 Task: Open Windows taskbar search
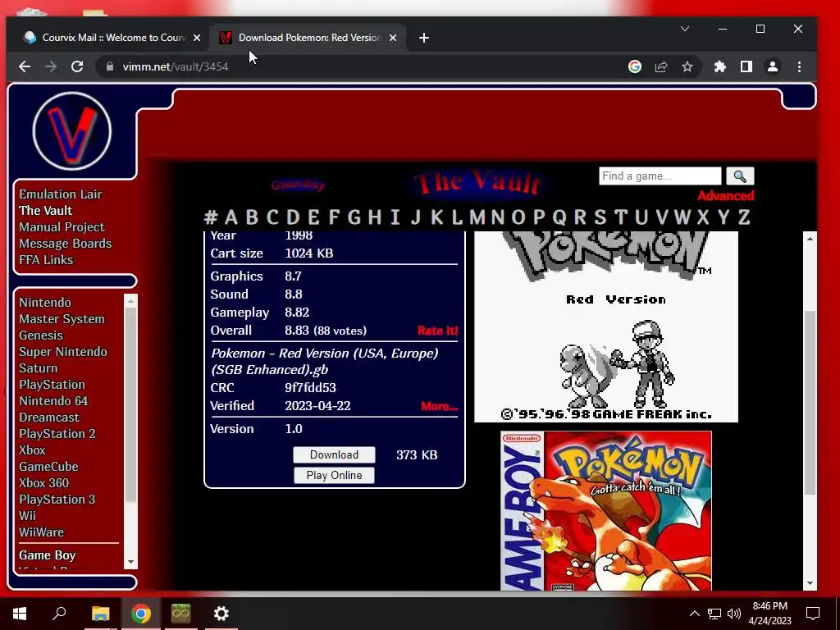coord(59,614)
